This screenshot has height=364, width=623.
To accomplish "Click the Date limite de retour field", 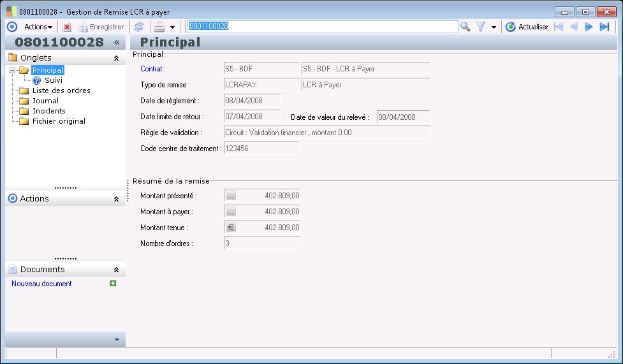I will pyautogui.click(x=252, y=116).
